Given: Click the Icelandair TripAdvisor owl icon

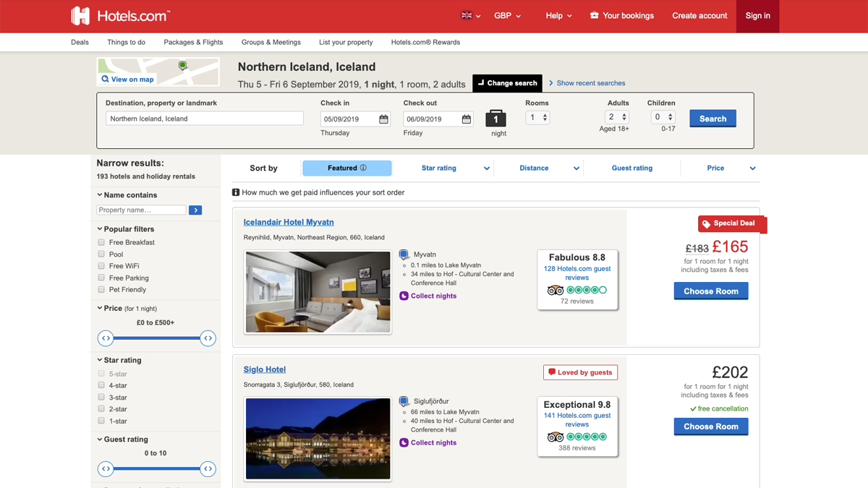Looking at the screenshot, I should tap(556, 291).
